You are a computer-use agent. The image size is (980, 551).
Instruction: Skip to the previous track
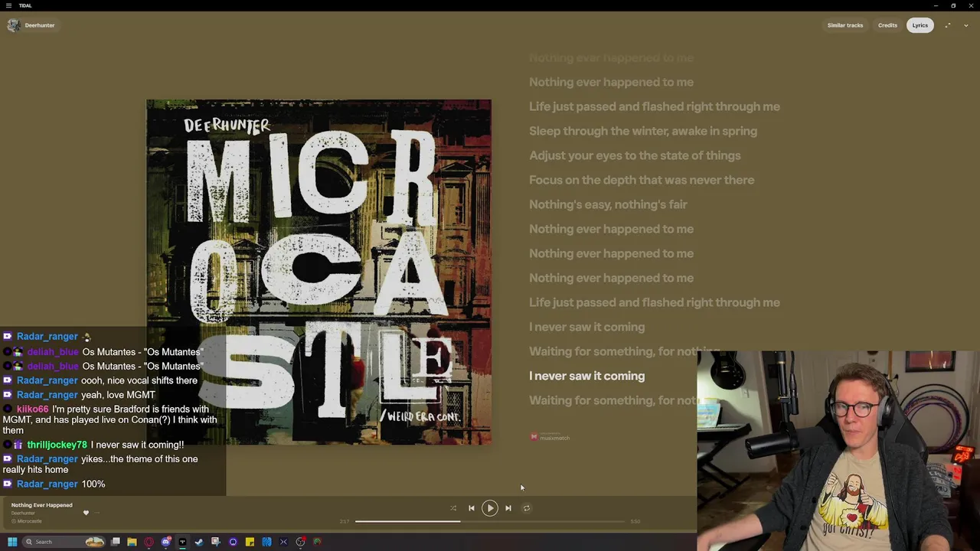[472, 508]
